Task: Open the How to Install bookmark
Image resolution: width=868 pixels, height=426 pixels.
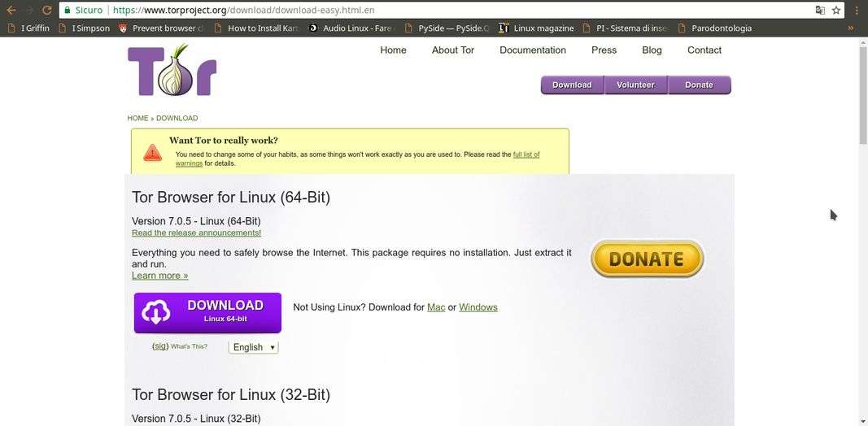Action: point(257,28)
